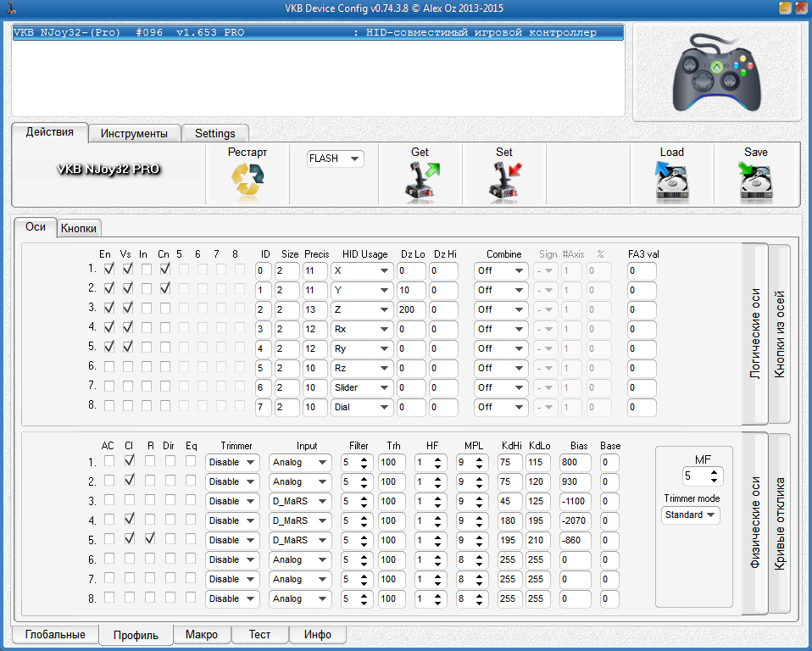Enable the En checkbox for logical axis 6
This screenshot has width=812, height=651.
pyautogui.click(x=109, y=367)
